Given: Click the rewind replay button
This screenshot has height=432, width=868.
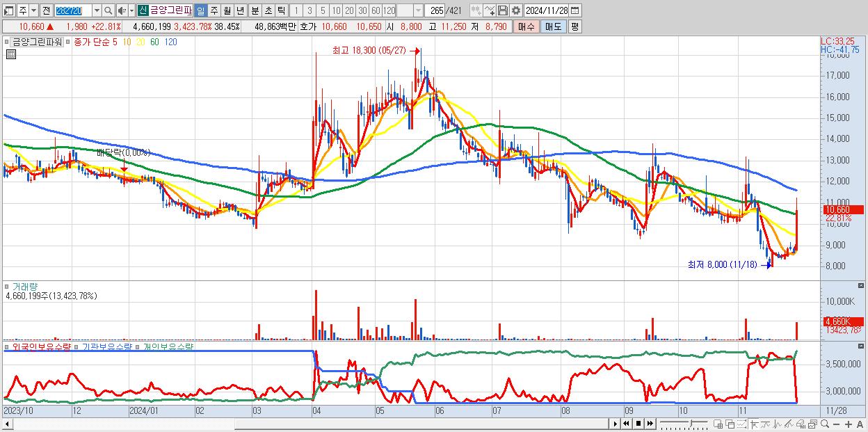Looking at the screenshot, I should (627, 424).
